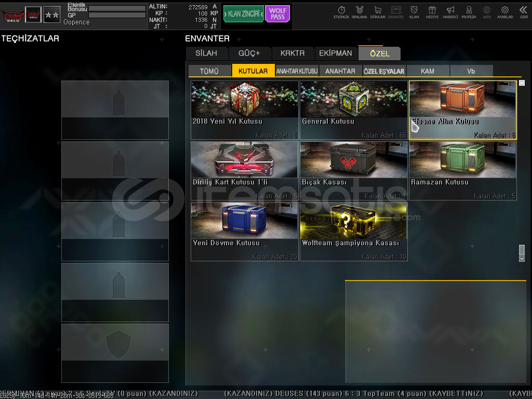Open the ÖZEL EŞYALAR sub-tab

[x=384, y=71]
